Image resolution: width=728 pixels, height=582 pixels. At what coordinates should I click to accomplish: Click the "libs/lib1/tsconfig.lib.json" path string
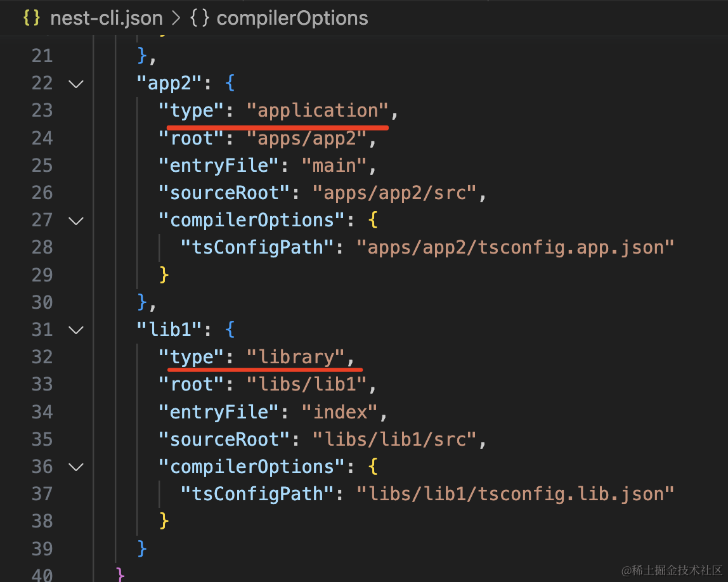pos(514,493)
